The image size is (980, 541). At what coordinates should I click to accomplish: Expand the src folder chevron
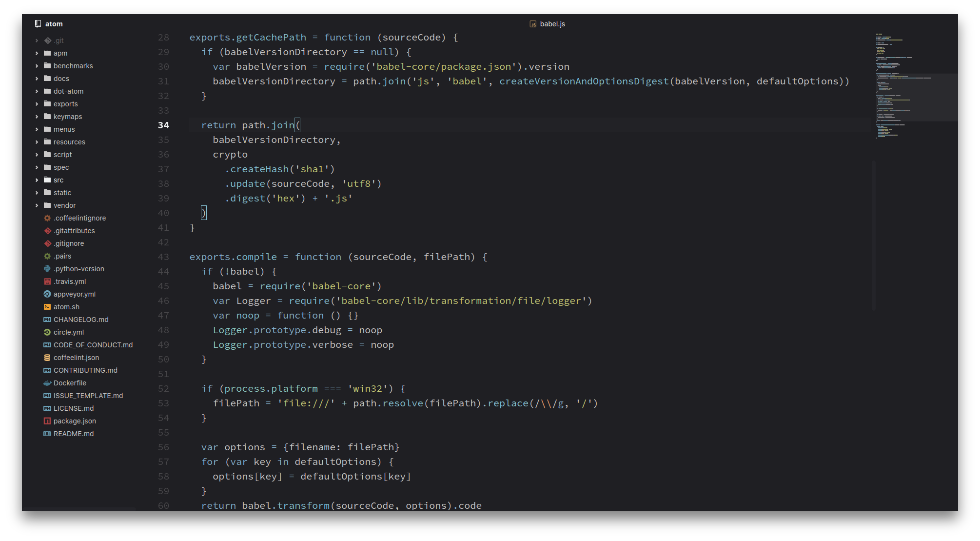point(37,180)
